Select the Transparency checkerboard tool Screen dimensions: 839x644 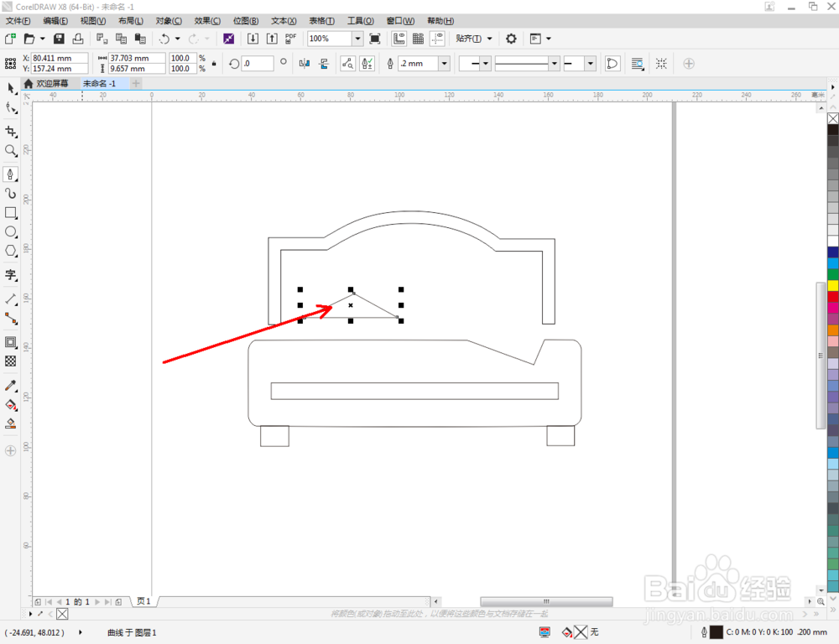tap(11, 361)
